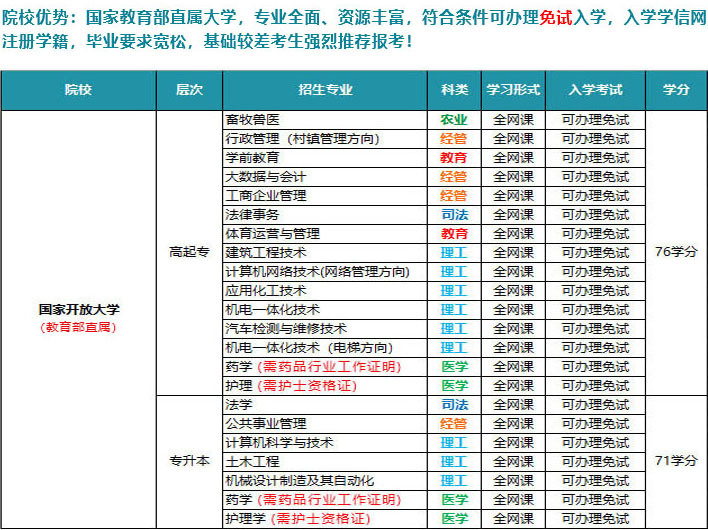The image size is (708, 530).
Task: Click 可办理免试 in 应用化工技术 row
Action: click(x=596, y=291)
